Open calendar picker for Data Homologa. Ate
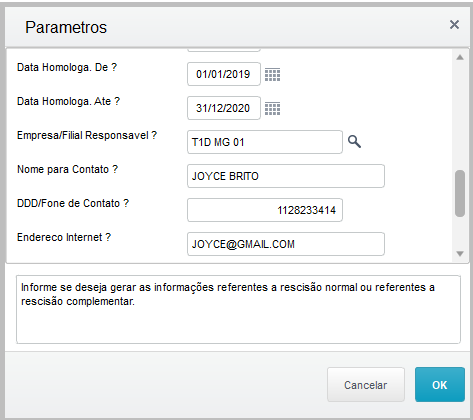 (x=272, y=108)
